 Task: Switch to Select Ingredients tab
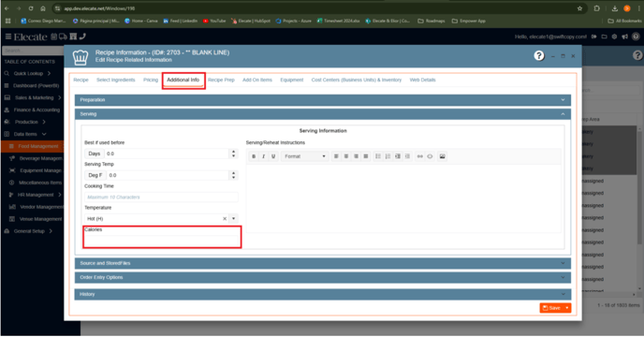116,80
